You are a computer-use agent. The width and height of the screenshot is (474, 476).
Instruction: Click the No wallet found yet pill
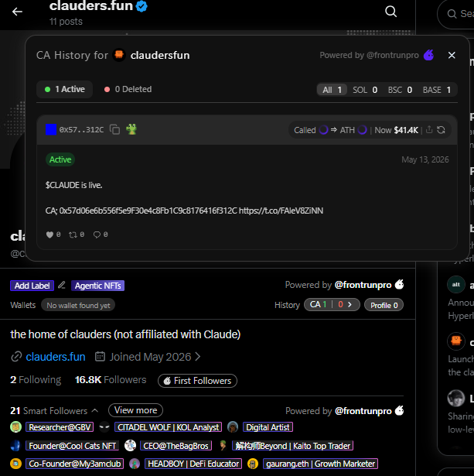[78, 305]
